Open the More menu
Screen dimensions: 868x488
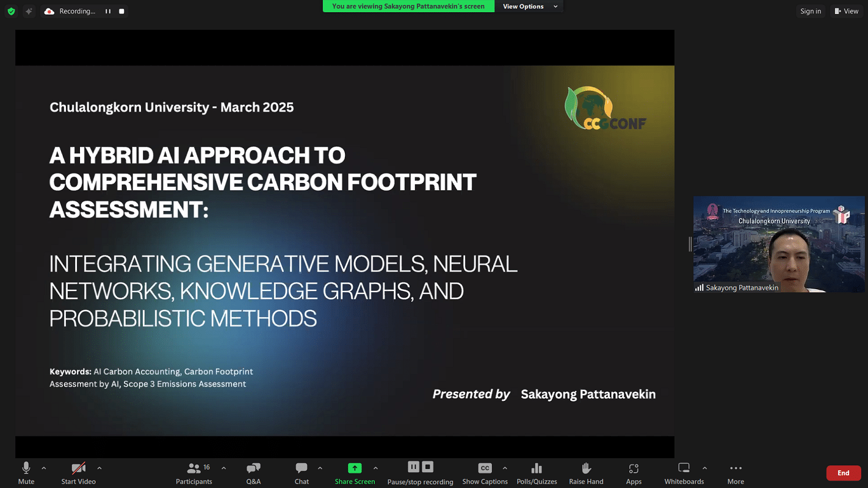pyautogui.click(x=736, y=468)
